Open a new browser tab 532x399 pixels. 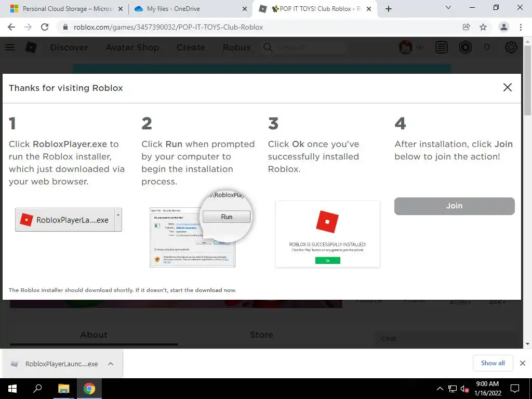coord(389,9)
